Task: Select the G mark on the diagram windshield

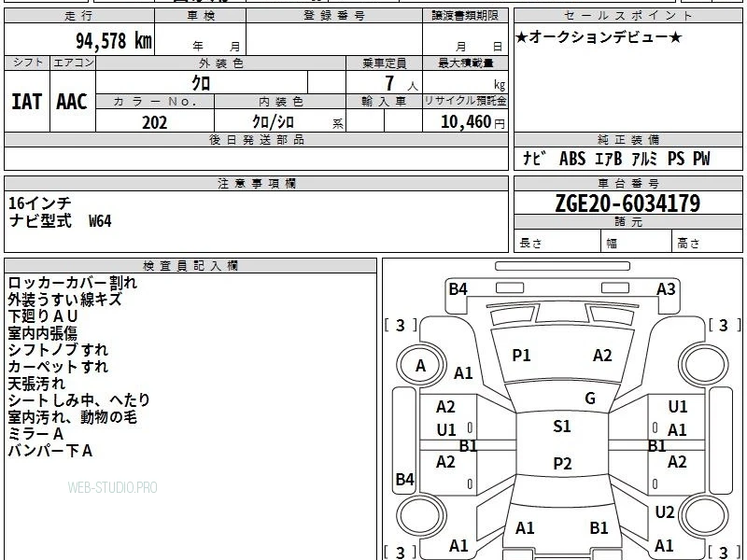Action: 590,399
